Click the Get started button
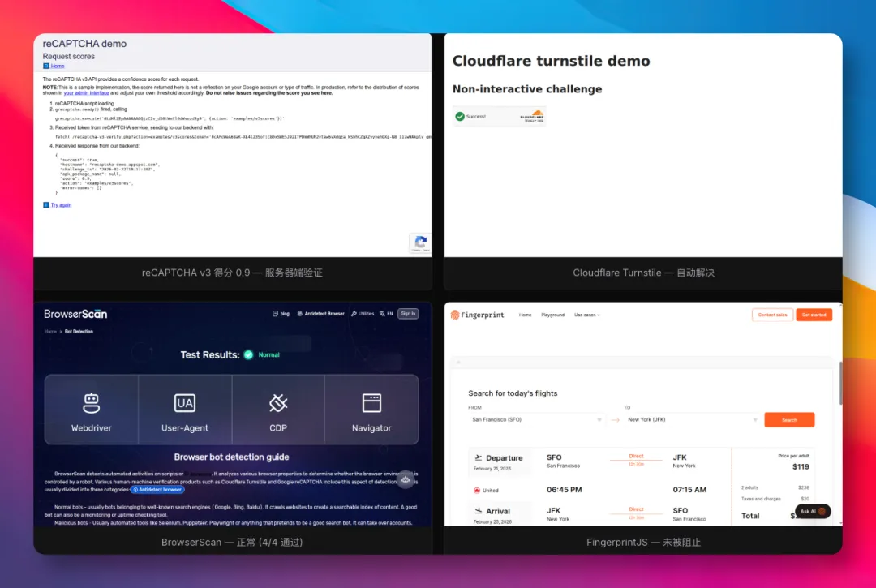 tap(814, 315)
